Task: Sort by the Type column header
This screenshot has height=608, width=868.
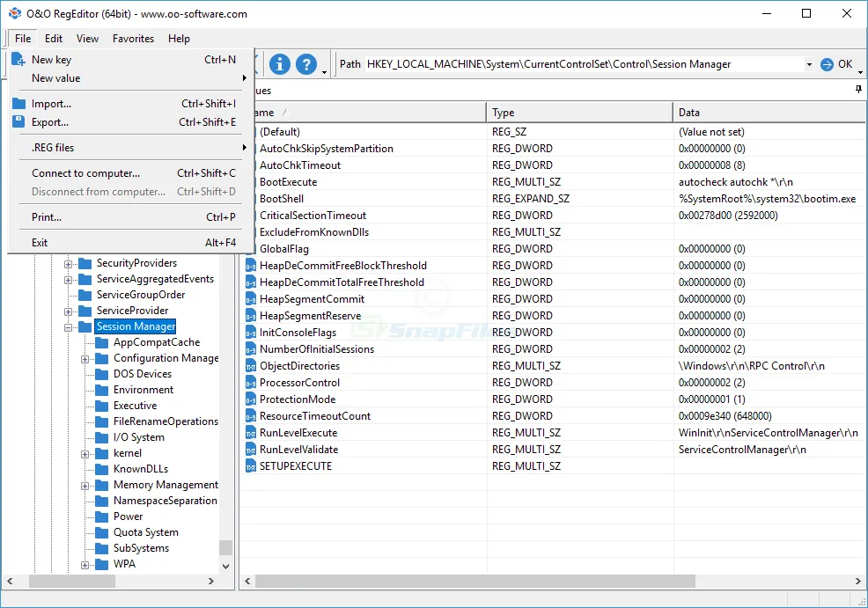Action: tap(579, 113)
